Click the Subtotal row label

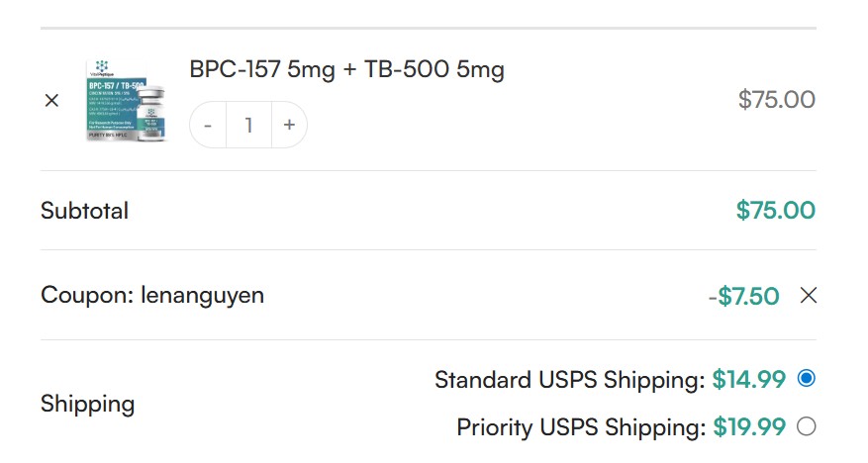click(x=84, y=211)
